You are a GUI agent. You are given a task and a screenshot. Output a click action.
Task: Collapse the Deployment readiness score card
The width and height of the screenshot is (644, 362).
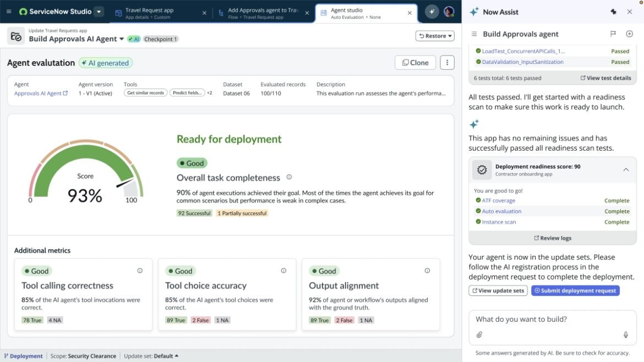pyautogui.click(x=626, y=169)
